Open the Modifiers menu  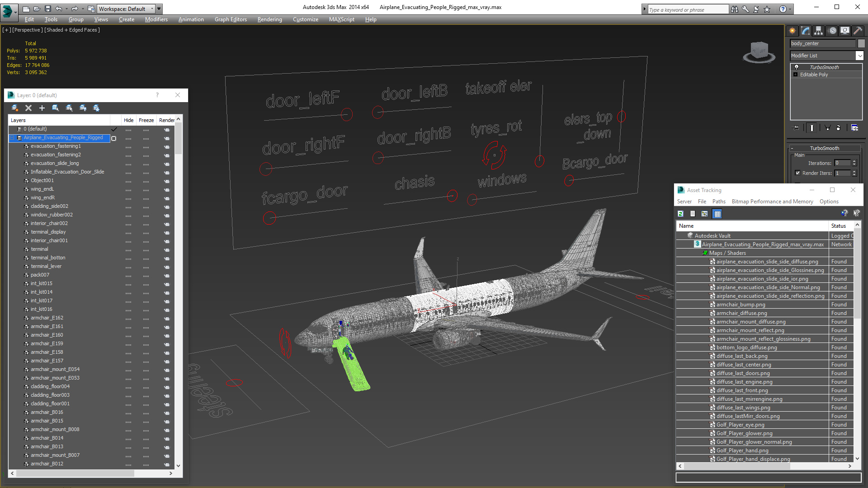(x=156, y=19)
